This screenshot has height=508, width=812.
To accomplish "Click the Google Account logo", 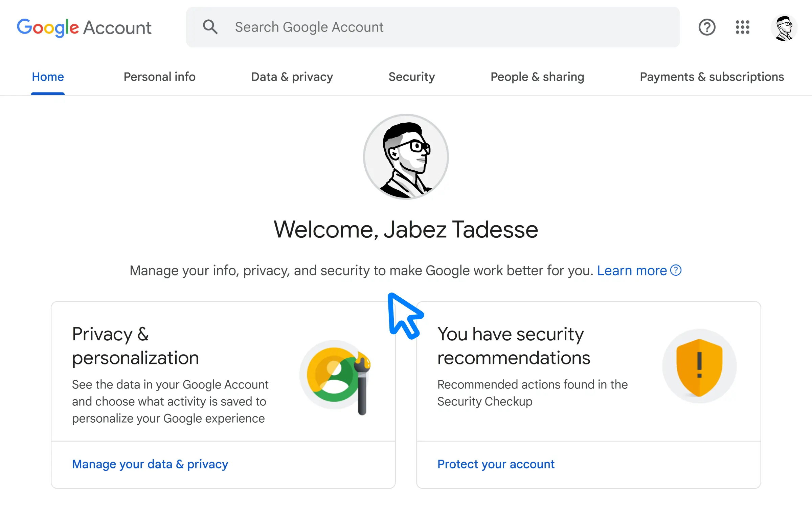I will tap(84, 27).
